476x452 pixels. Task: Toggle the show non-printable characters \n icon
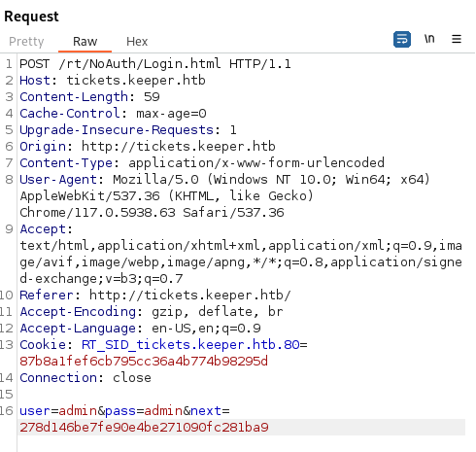[x=429, y=39]
